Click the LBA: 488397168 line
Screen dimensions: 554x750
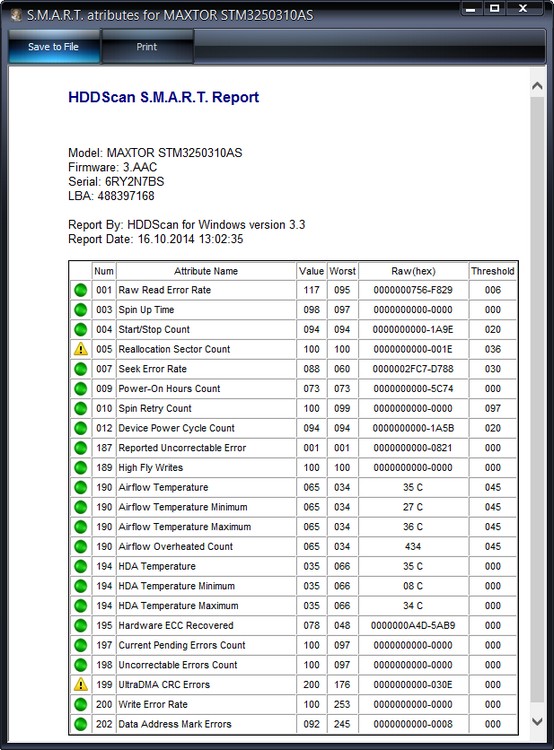point(111,196)
